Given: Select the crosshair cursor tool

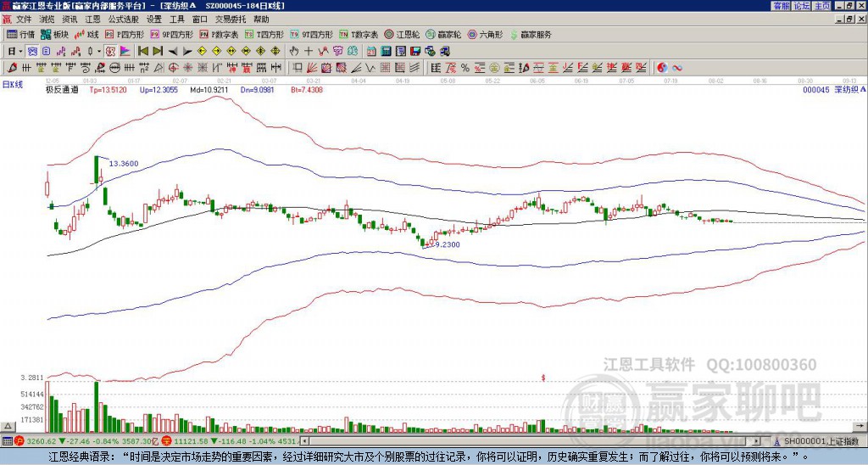Looking at the screenshot, I should point(309,51).
